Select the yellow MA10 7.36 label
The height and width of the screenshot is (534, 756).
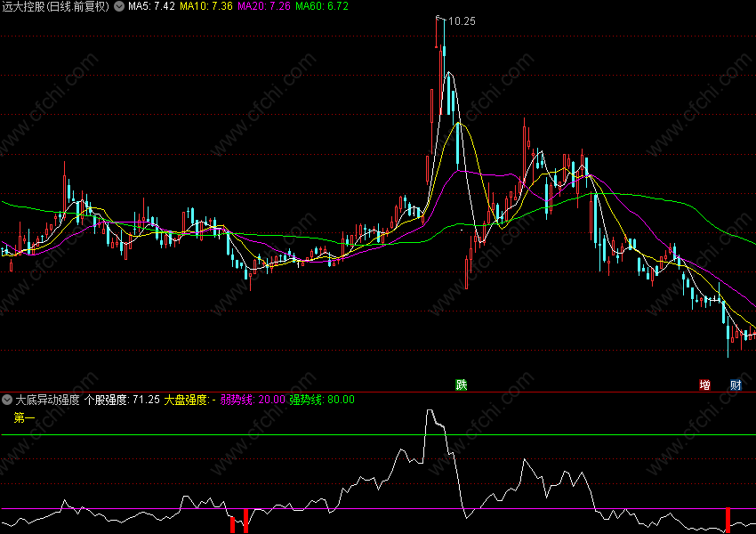206,6
